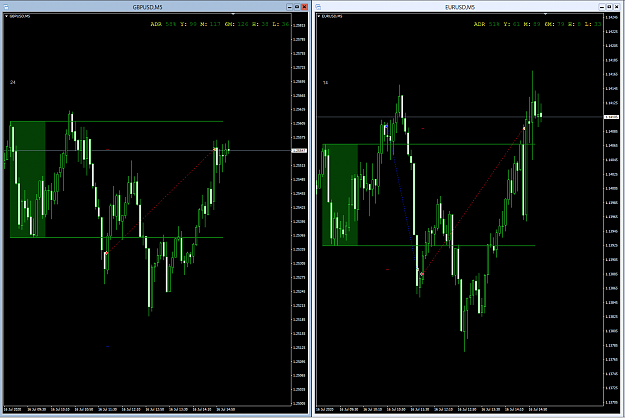Screen dimensions: 625x418
Task: Click the EURUSD,M5 title bar text
Action: point(460,7)
